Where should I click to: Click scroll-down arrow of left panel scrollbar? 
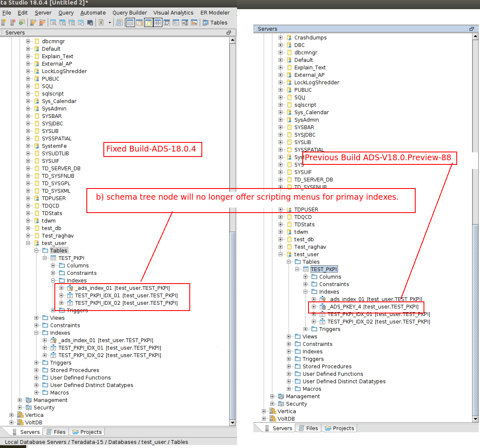233,423
